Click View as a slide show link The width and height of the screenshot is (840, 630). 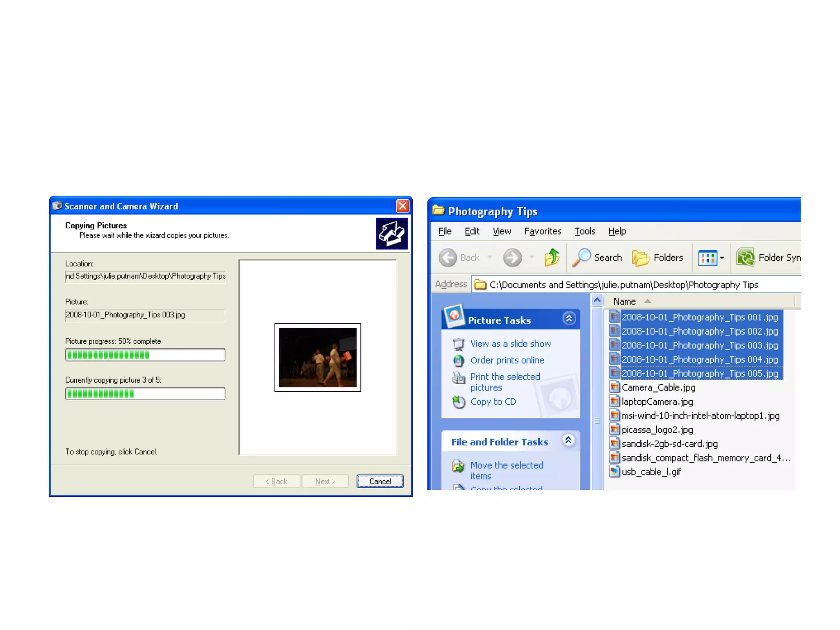510,344
